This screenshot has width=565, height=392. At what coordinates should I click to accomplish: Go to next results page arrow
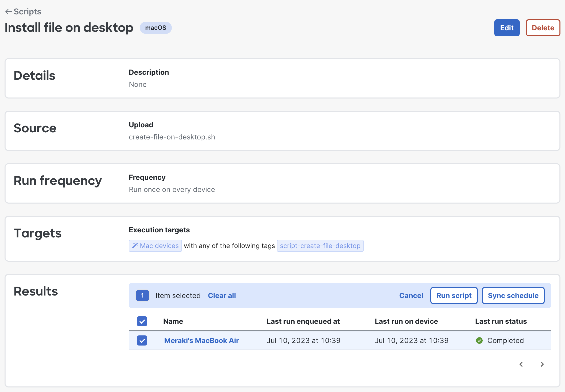coord(542,364)
